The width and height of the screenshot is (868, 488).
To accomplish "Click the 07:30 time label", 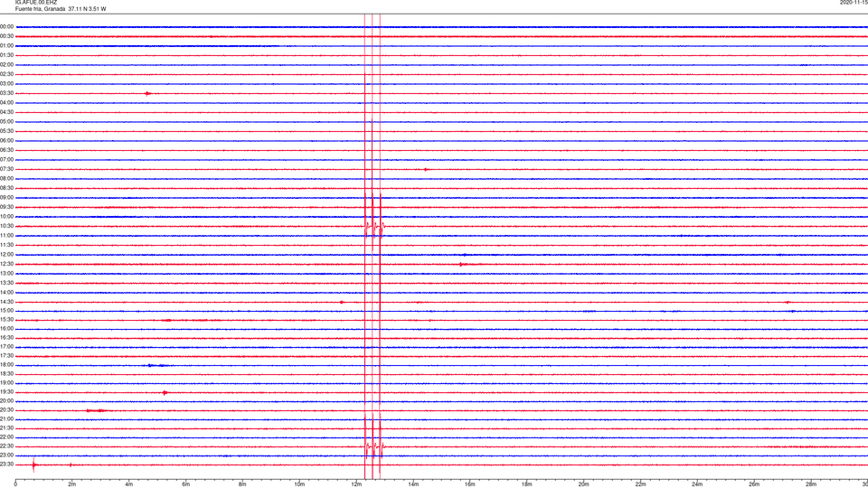I will pos(6,169).
